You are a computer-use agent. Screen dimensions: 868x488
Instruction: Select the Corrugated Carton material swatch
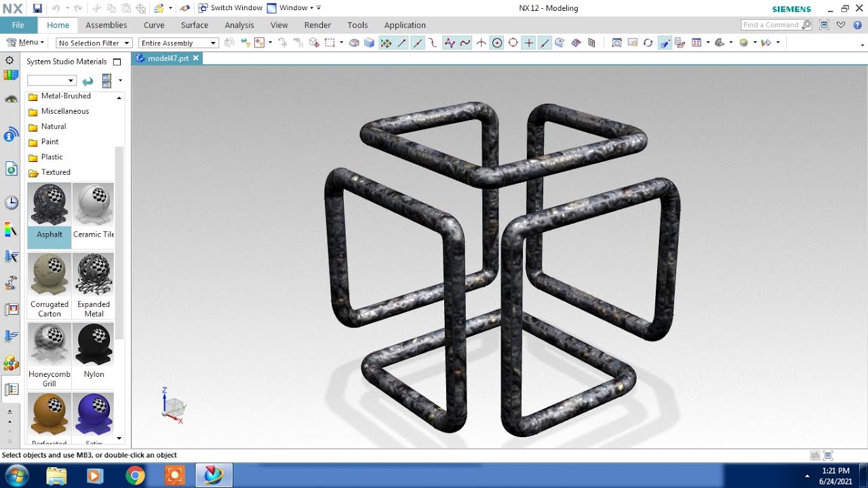coord(50,285)
